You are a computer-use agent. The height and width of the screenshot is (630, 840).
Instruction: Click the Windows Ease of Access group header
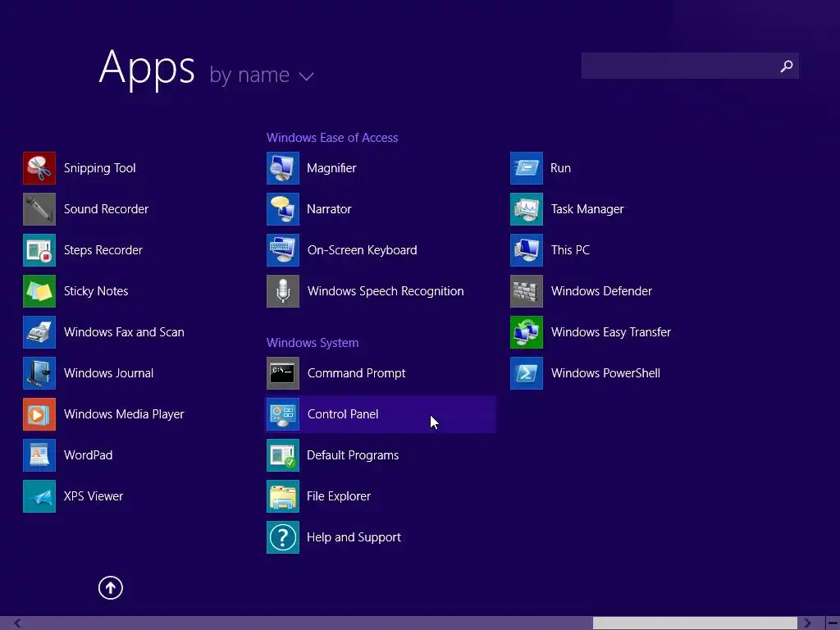click(332, 138)
